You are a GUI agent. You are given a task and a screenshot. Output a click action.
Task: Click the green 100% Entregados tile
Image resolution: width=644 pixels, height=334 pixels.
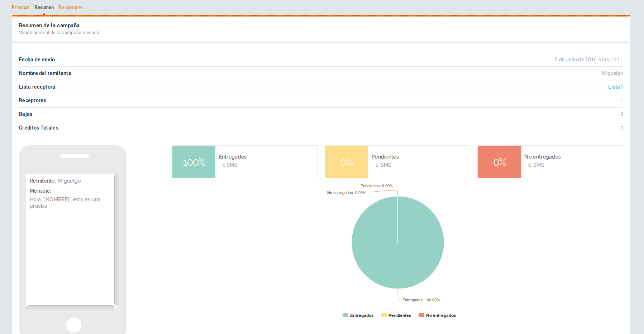click(x=194, y=162)
